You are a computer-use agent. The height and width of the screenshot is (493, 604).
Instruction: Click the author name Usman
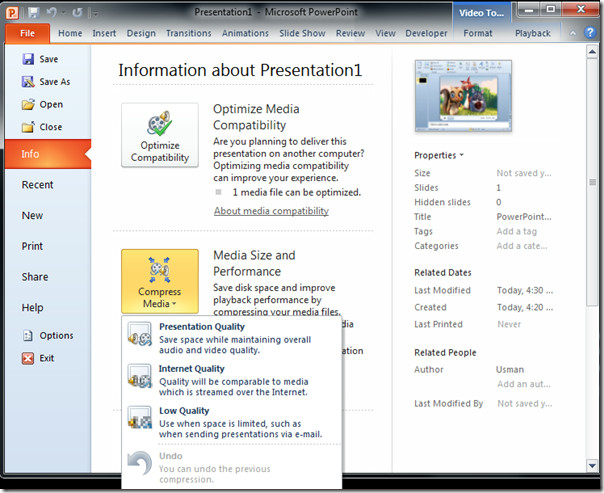(510, 370)
